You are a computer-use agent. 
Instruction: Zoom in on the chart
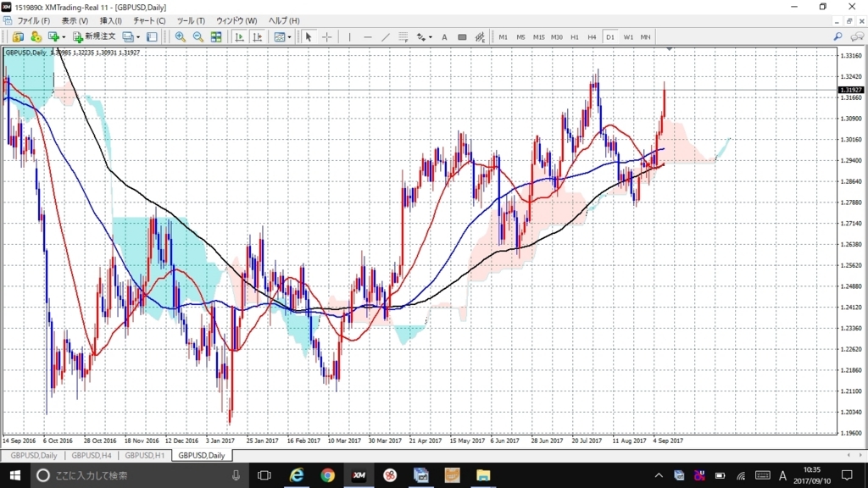180,37
